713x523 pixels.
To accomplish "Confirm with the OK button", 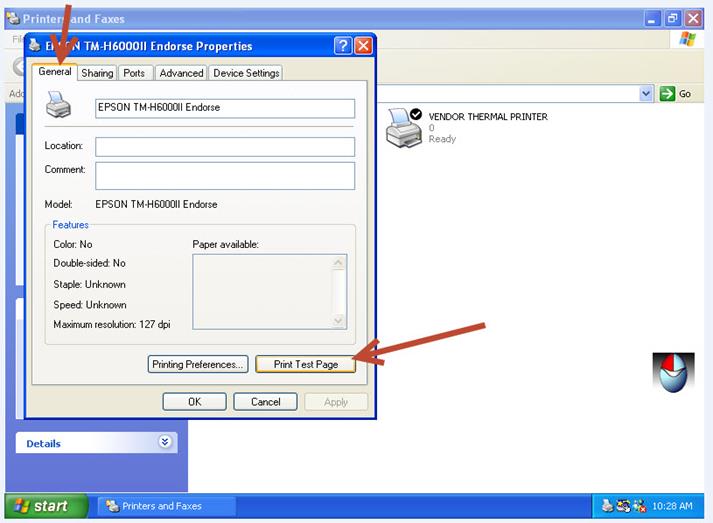I will click(194, 402).
